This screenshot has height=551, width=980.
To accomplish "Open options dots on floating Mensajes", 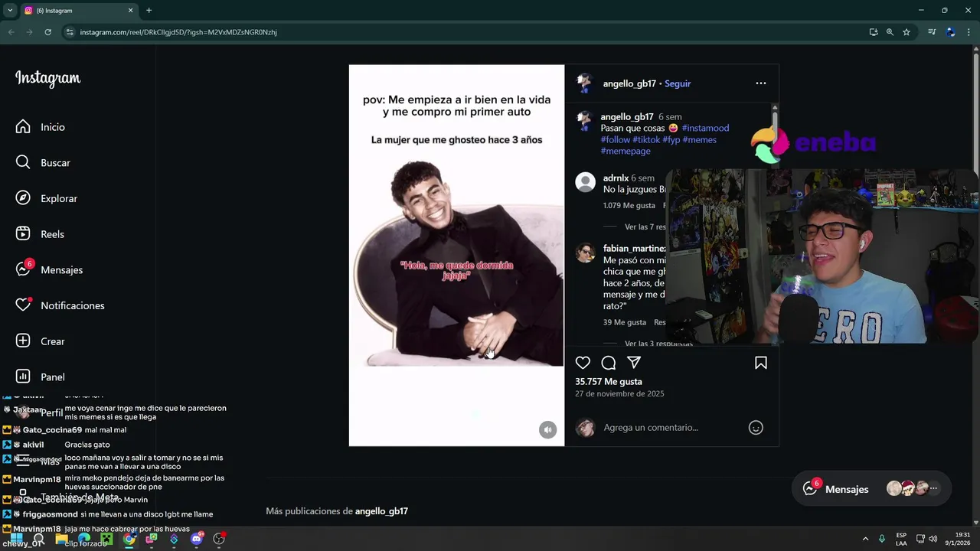I will tap(933, 488).
